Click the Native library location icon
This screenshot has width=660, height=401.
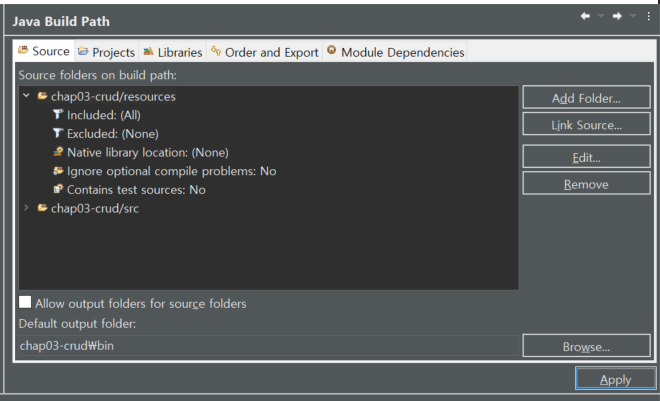click(x=58, y=151)
